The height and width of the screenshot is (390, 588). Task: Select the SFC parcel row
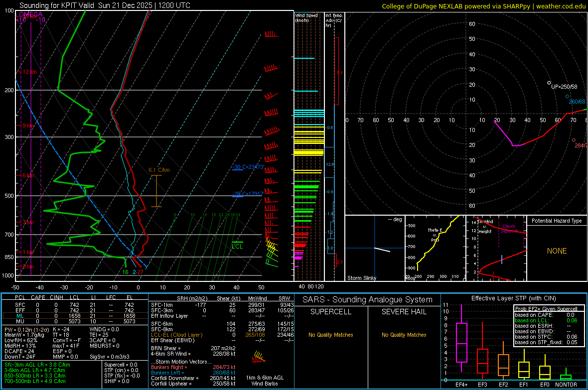[x=75, y=305]
